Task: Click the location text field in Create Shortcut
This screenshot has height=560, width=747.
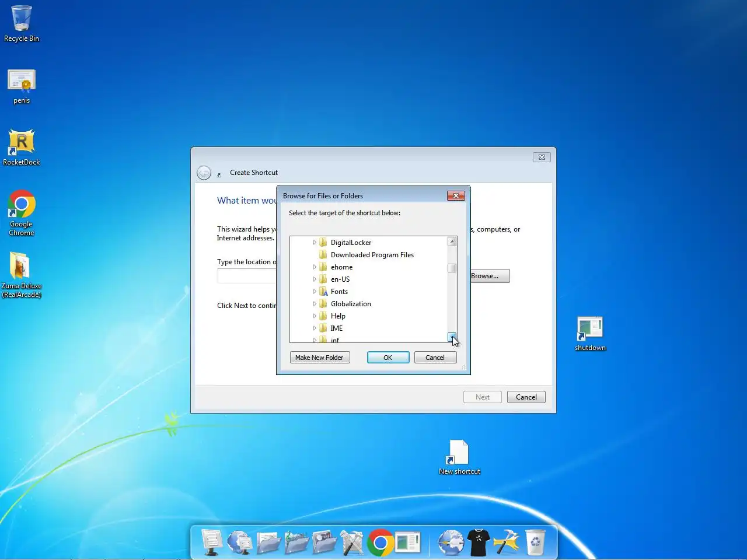Action: pos(246,276)
